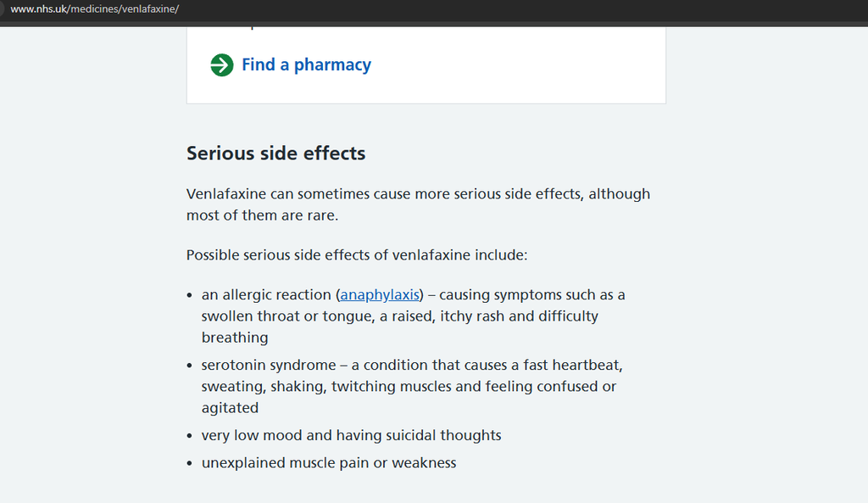This screenshot has width=868, height=503.
Task: Click the 'sweating, shaking, twitching muscles' line
Action: tap(409, 386)
